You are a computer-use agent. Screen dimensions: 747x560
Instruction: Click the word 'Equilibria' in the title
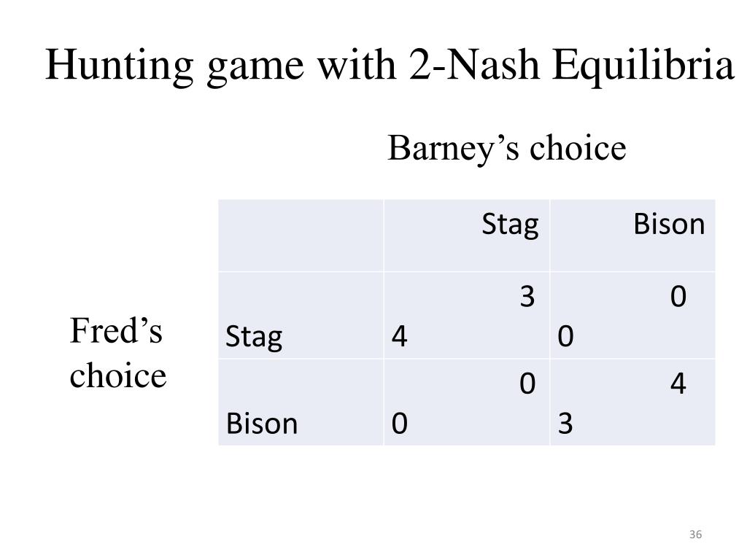643,66
